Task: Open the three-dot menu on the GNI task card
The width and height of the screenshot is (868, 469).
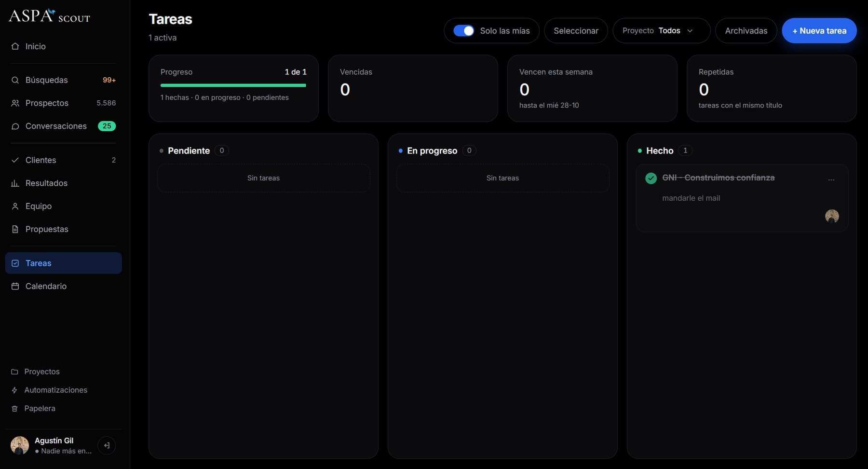Action: 831,179
